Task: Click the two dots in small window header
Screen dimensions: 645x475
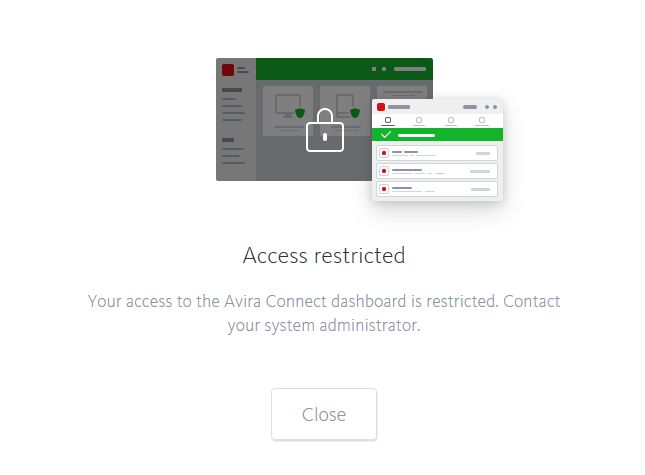Action: [491, 107]
